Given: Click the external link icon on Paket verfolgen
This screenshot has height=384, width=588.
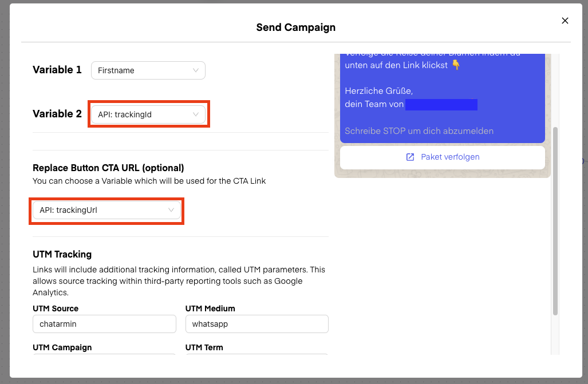Looking at the screenshot, I should [x=410, y=157].
